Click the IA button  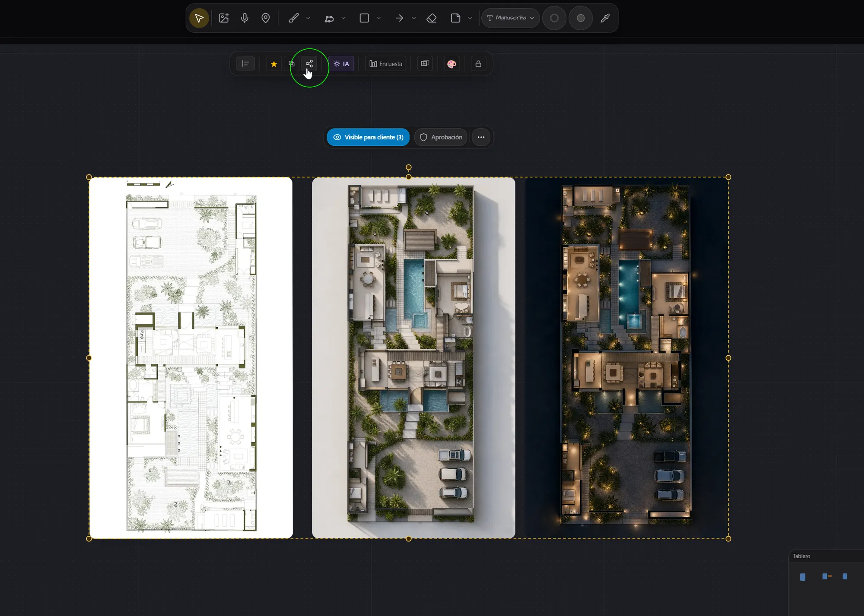(341, 64)
